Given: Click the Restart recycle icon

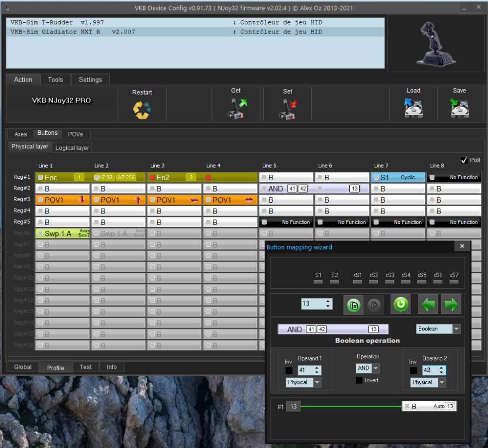Looking at the screenshot, I should (142, 110).
